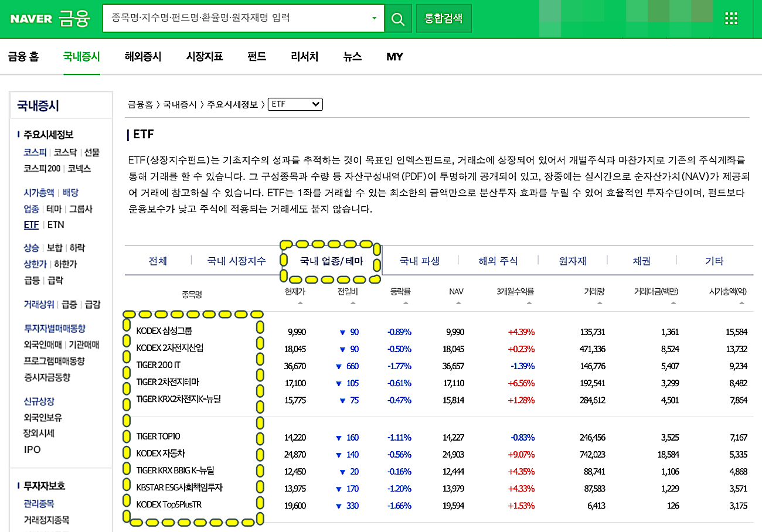The height and width of the screenshot is (532, 762).
Task: Open TIGER 200 IT ETF
Action: point(158,366)
